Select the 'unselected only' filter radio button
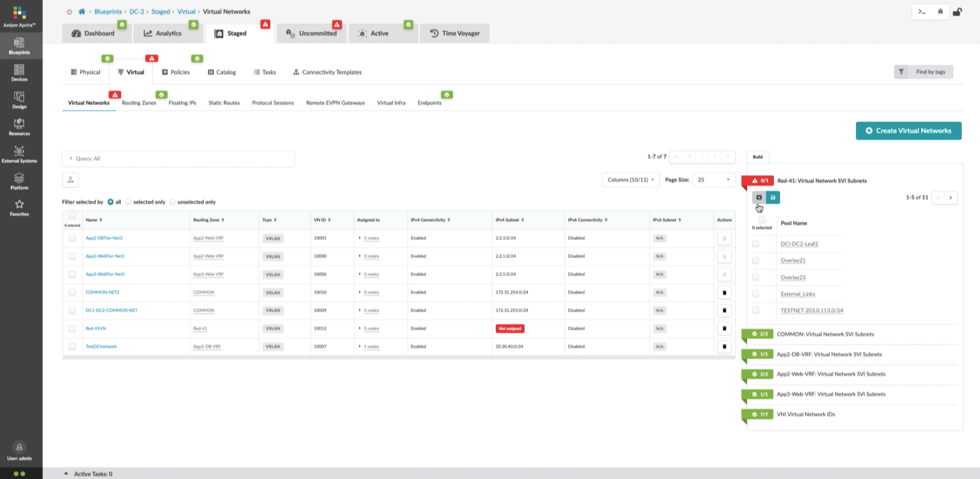Viewport: 980px width, 479px height. (x=173, y=202)
